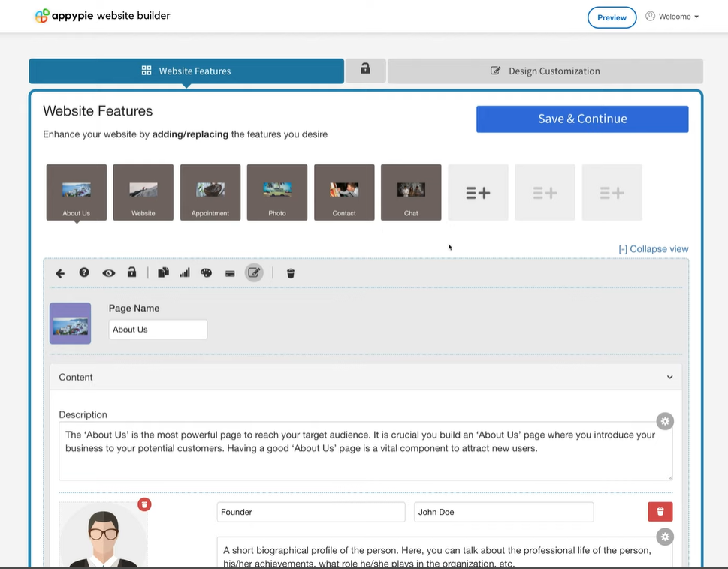Open the analytics bar chart icon

click(x=185, y=272)
